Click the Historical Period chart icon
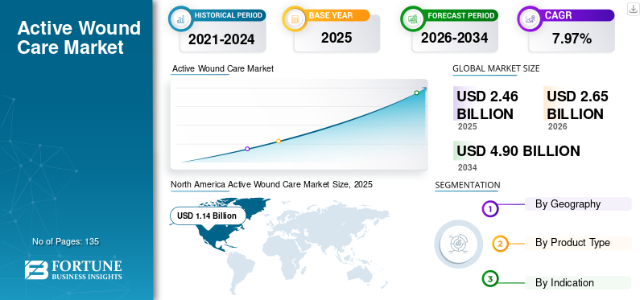Image resolution: width=644 pixels, height=300 pixels. (x=180, y=18)
